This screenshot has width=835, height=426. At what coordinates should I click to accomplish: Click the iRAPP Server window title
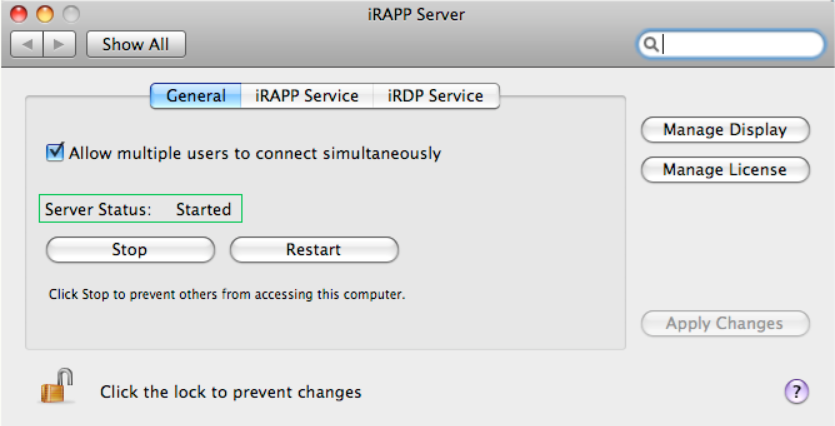click(416, 14)
